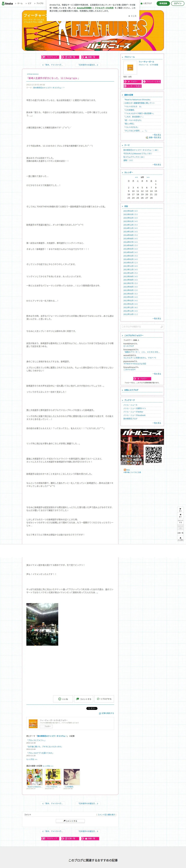Open recent article TAKA&タイチ興行
The height and width of the screenshot is (868, 186).
click(139, 113)
